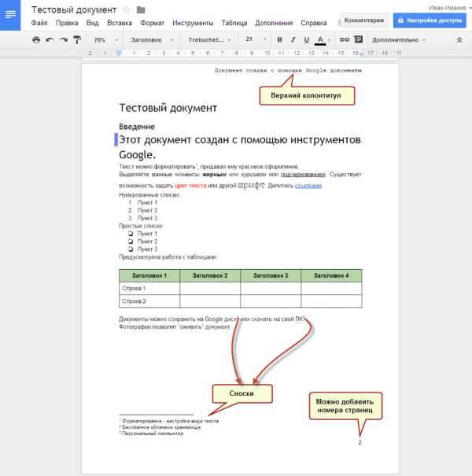Viewport: 472px width, 476px height.
Task: Open the Таблица menu
Action: 234,23
